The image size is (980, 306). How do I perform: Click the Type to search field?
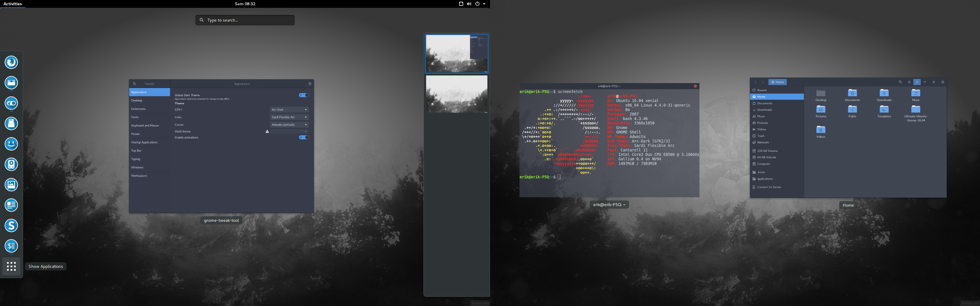245,20
